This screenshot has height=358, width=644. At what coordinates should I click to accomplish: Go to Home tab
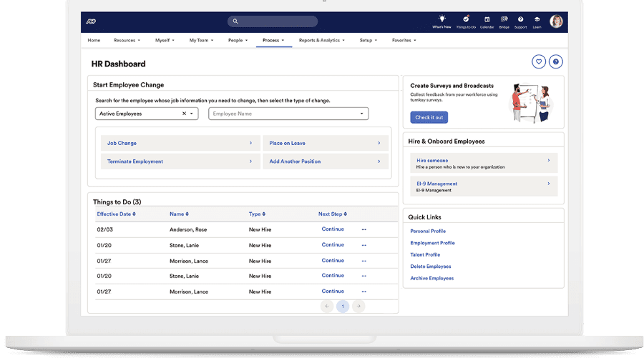(94, 40)
